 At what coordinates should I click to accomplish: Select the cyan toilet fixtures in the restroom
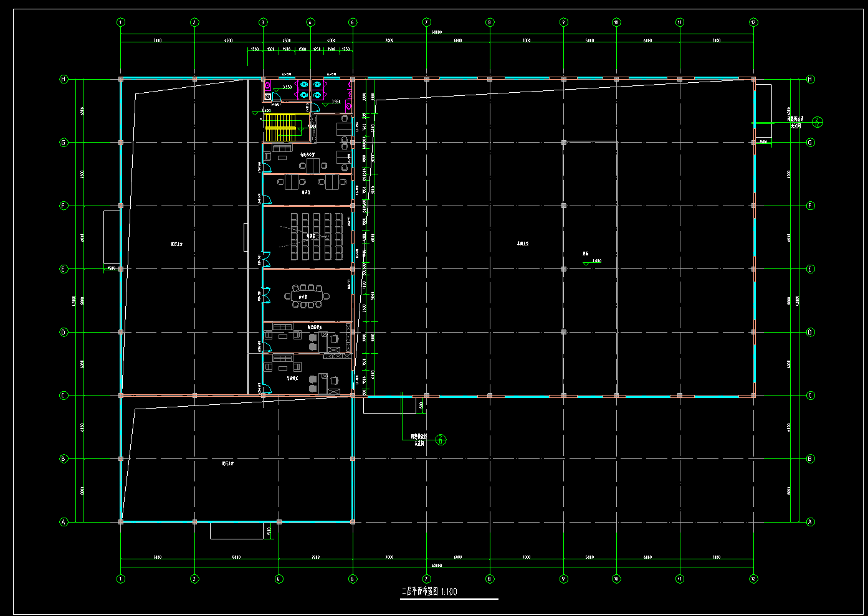pyautogui.click(x=310, y=89)
